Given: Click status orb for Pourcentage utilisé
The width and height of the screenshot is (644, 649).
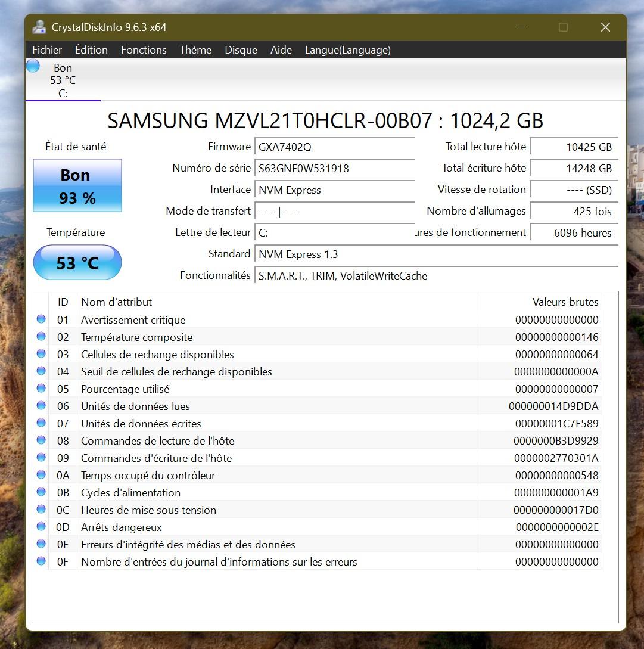Looking at the screenshot, I should (x=41, y=388).
